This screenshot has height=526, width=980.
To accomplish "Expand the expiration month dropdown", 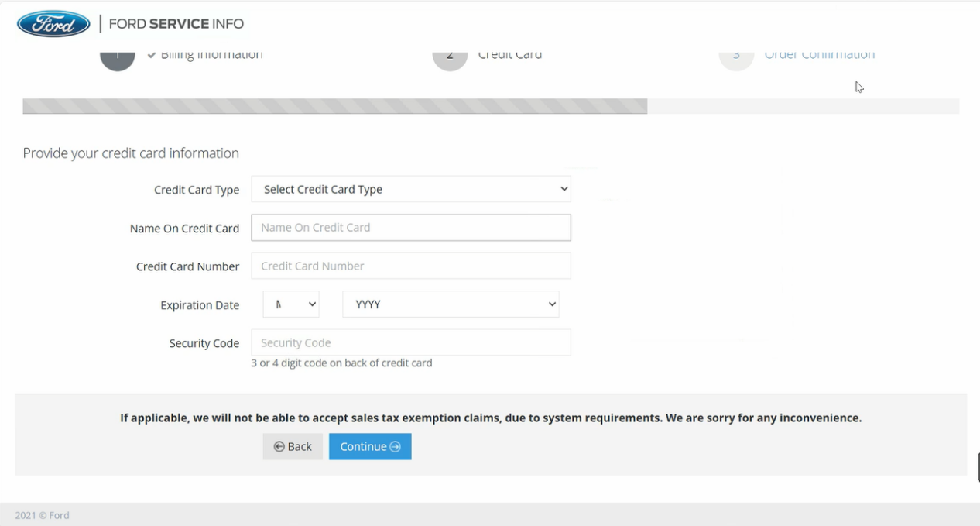I will 290,304.
